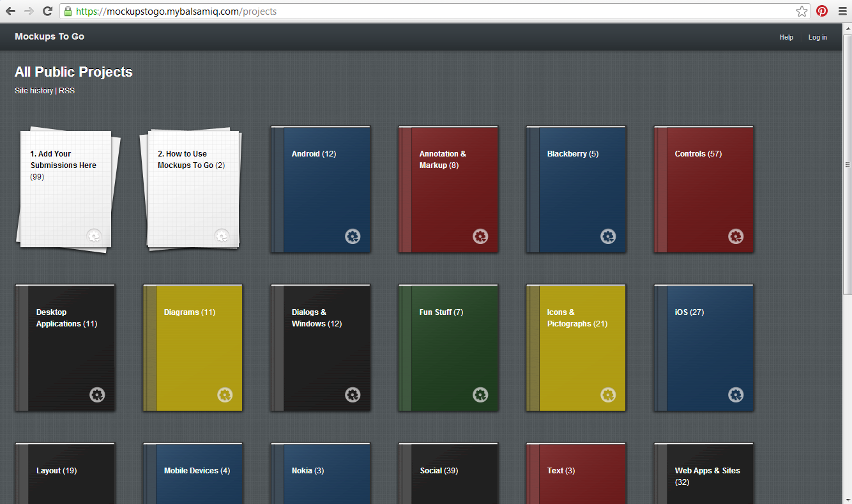The height and width of the screenshot is (504, 852).
Task: Open the RSS feed link
Action: coord(66,91)
